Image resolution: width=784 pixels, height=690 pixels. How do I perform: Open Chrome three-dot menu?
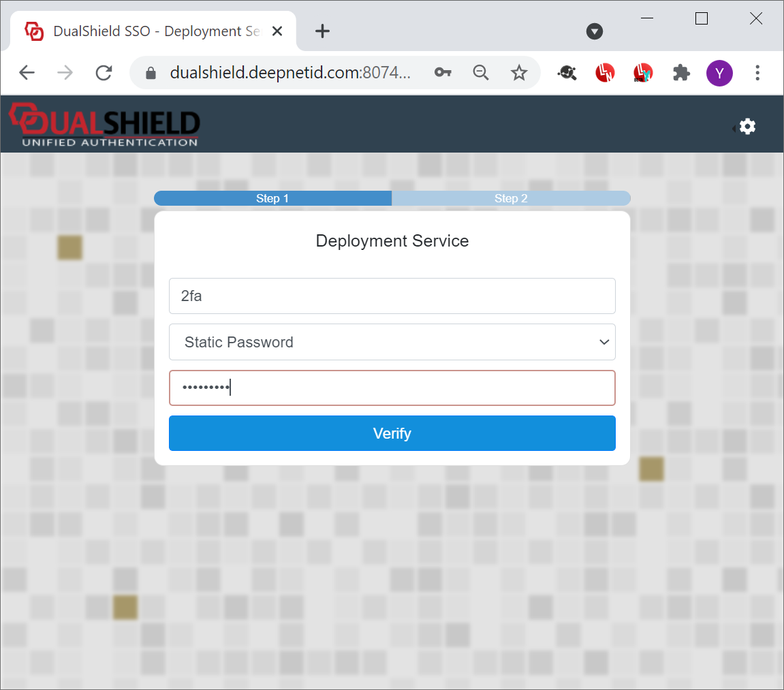[757, 73]
